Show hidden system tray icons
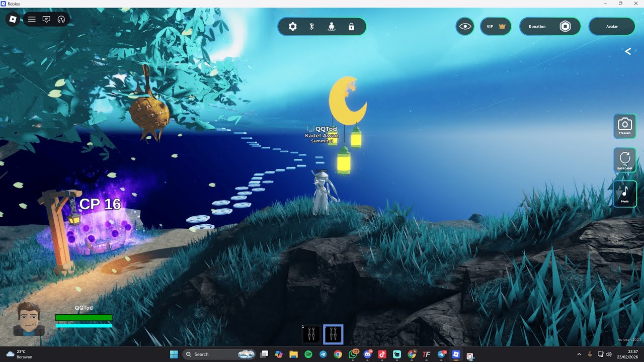The height and width of the screenshot is (362, 644). (x=579, y=354)
